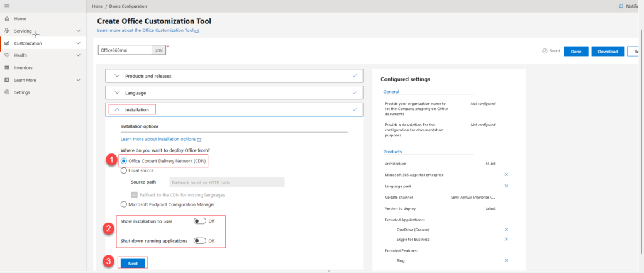
Task: Click the Servicing icon in sidebar
Action: 6,31
